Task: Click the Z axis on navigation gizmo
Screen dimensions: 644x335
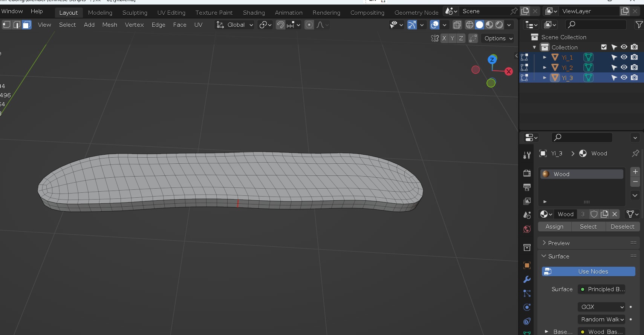Action: click(x=492, y=60)
